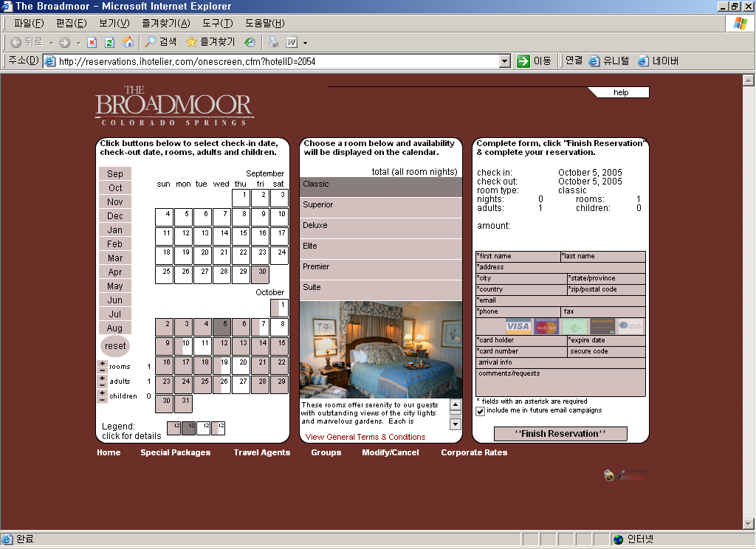Click the Forward arrow icon
This screenshot has height=549, width=756.
pyautogui.click(x=65, y=42)
